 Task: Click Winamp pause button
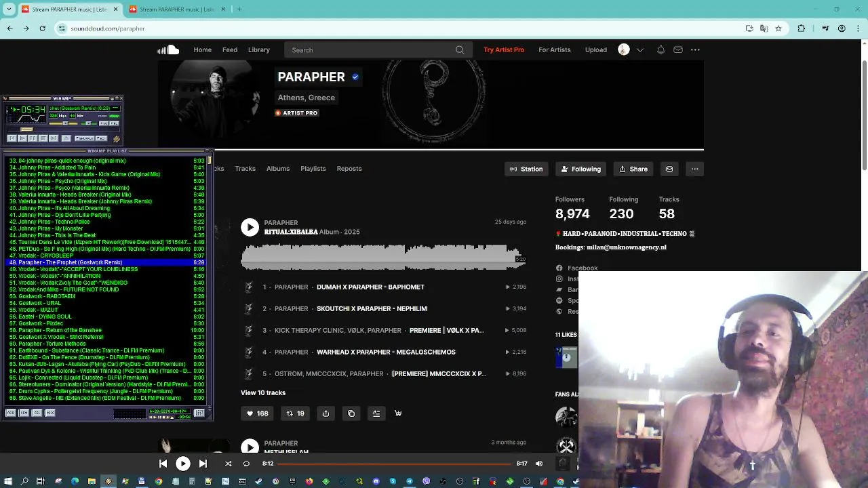pyautogui.click(x=33, y=138)
